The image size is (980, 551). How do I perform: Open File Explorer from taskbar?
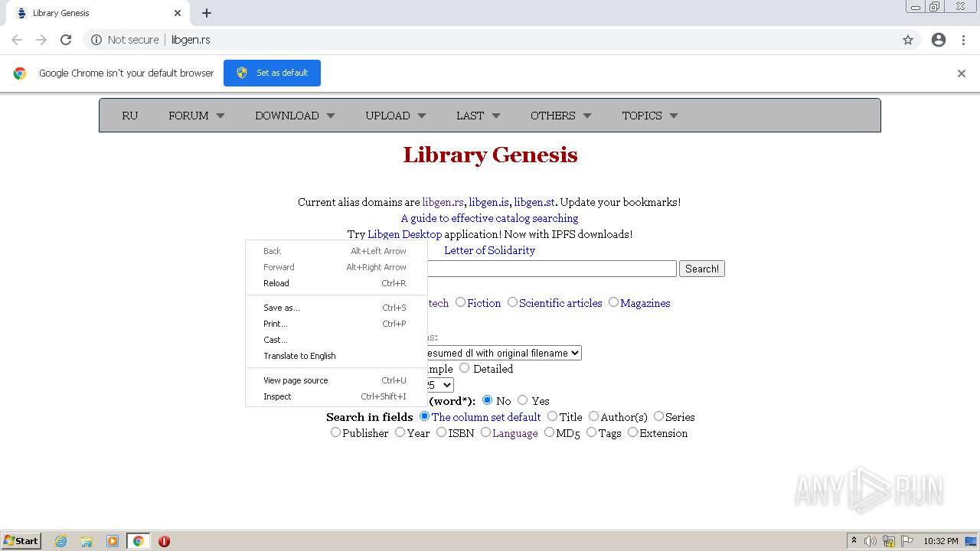pyautogui.click(x=87, y=541)
